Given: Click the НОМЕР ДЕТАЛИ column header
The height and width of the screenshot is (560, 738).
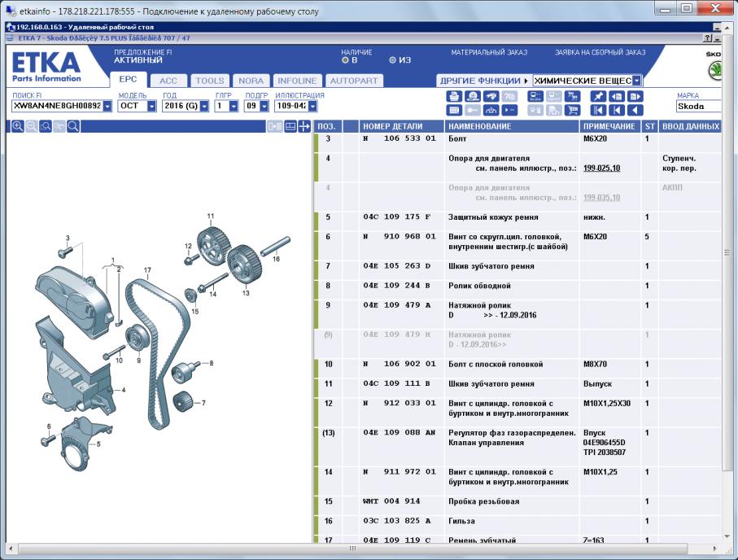Looking at the screenshot, I should click(x=401, y=126).
